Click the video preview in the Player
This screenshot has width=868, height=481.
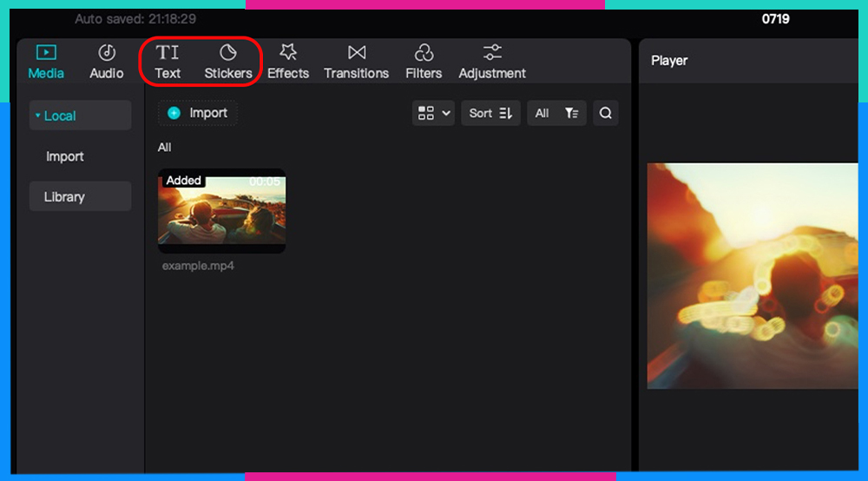point(753,275)
